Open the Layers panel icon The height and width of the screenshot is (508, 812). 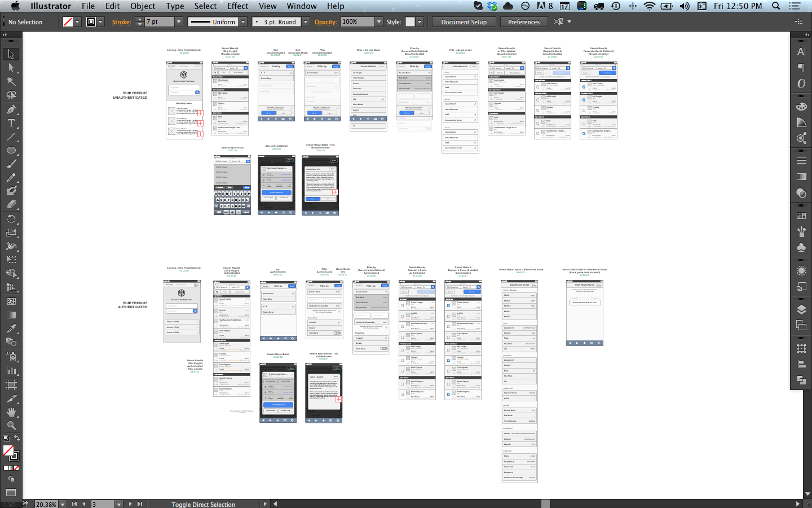(801, 310)
